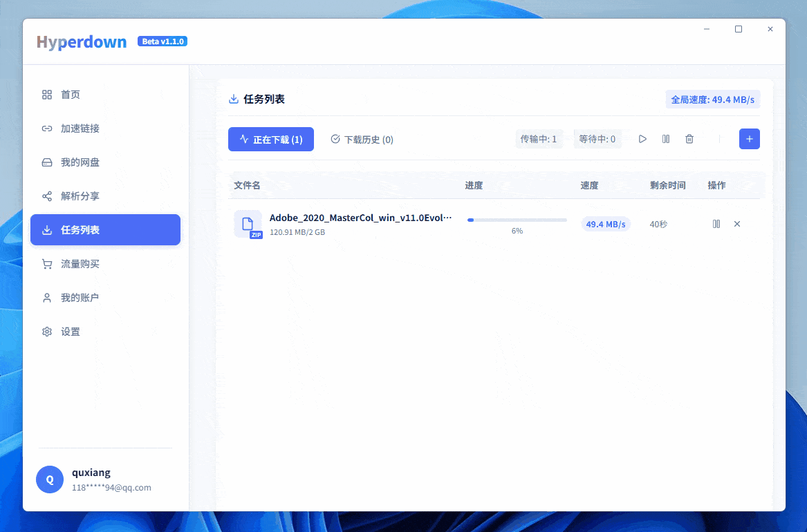Click the 传输中:1 status badge
Screen dimensions: 807x532
click(x=539, y=139)
